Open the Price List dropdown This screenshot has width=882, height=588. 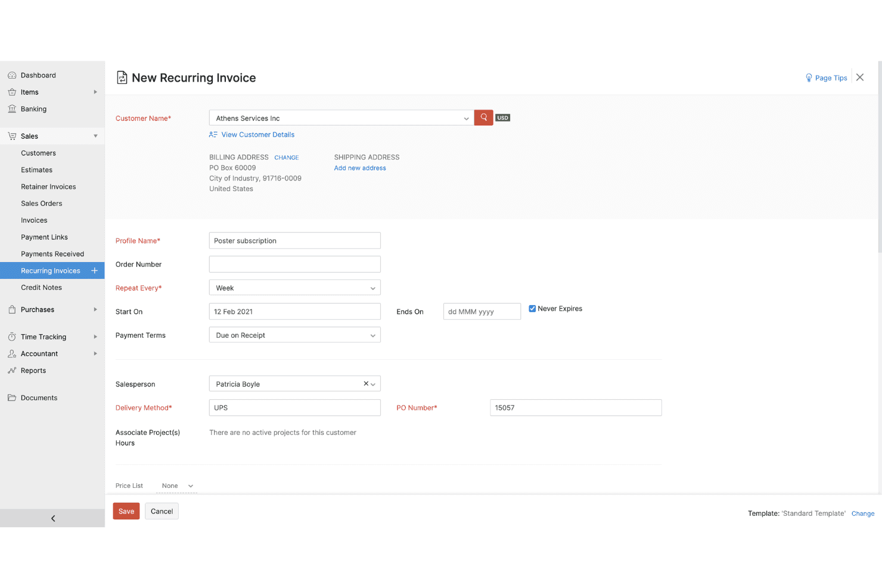pos(177,486)
